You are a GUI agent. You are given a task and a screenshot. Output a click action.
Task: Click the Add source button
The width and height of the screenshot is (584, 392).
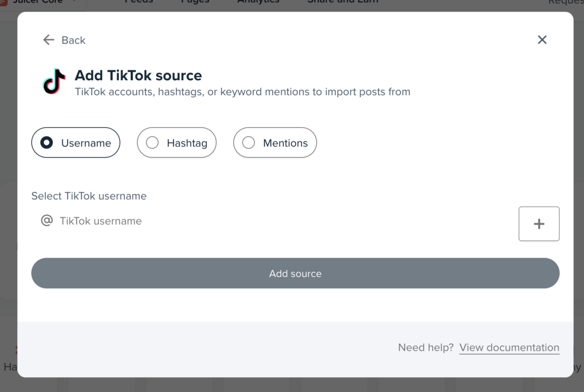[x=295, y=273]
